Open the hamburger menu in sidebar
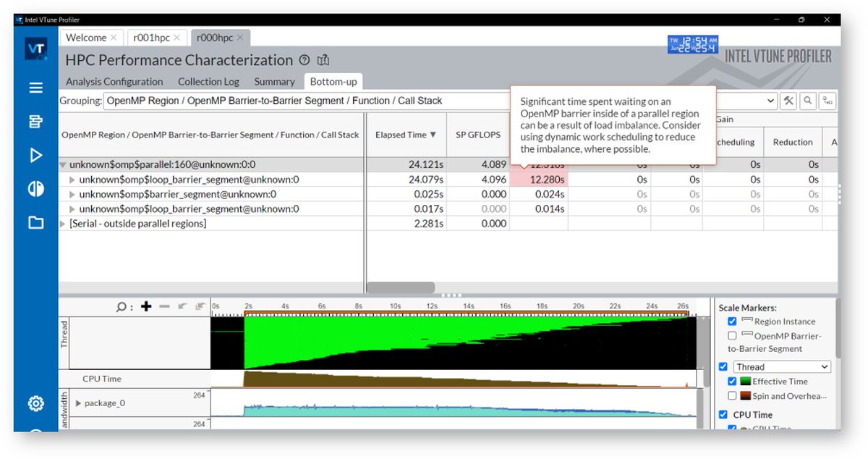Image resolution: width=868 pixels, height=459 pixels. point(35,88)
